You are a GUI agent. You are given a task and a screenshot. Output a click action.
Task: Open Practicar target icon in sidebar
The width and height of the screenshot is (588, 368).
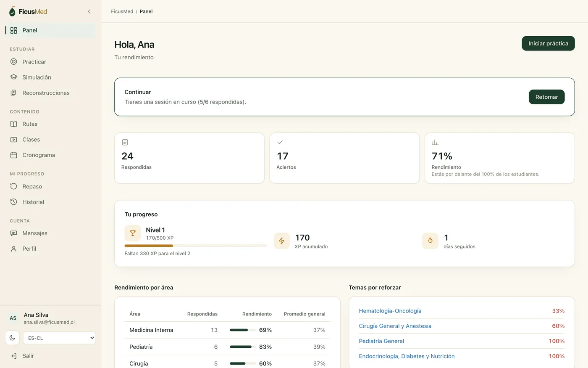tap(14, 62)
